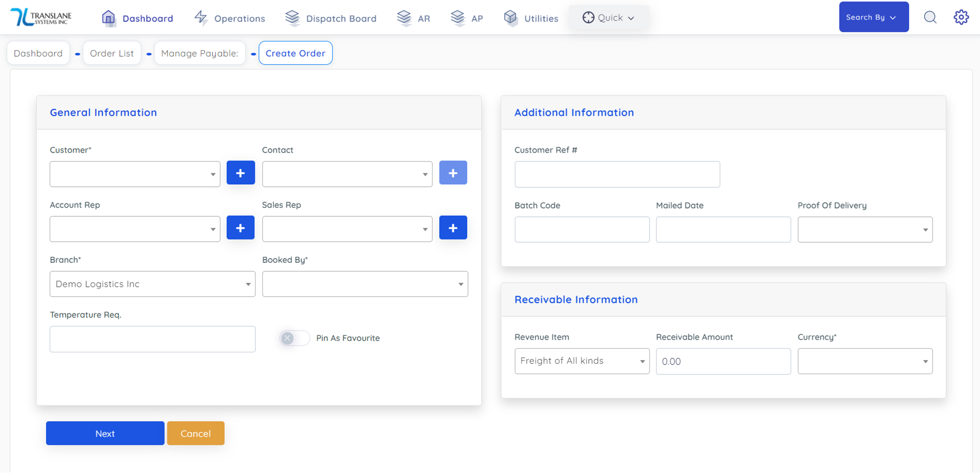
Task: Open the Operations menu
Action: click(x=230, y=19)
